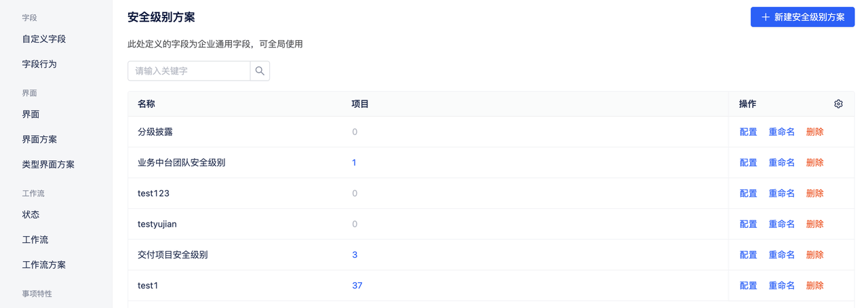
Task: Click 重命名 for 业务中台团队安全级别
Action: tap(781, 163)
